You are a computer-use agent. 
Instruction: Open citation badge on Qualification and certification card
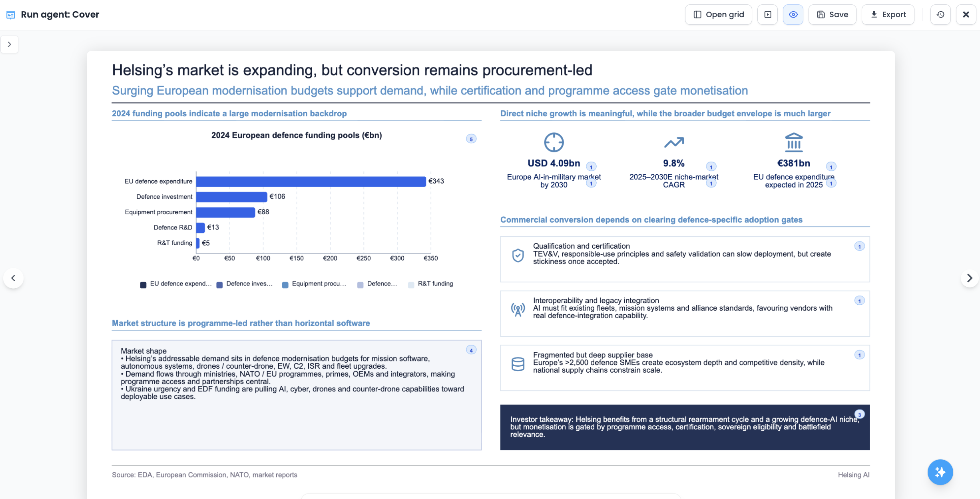pos(859,246)
